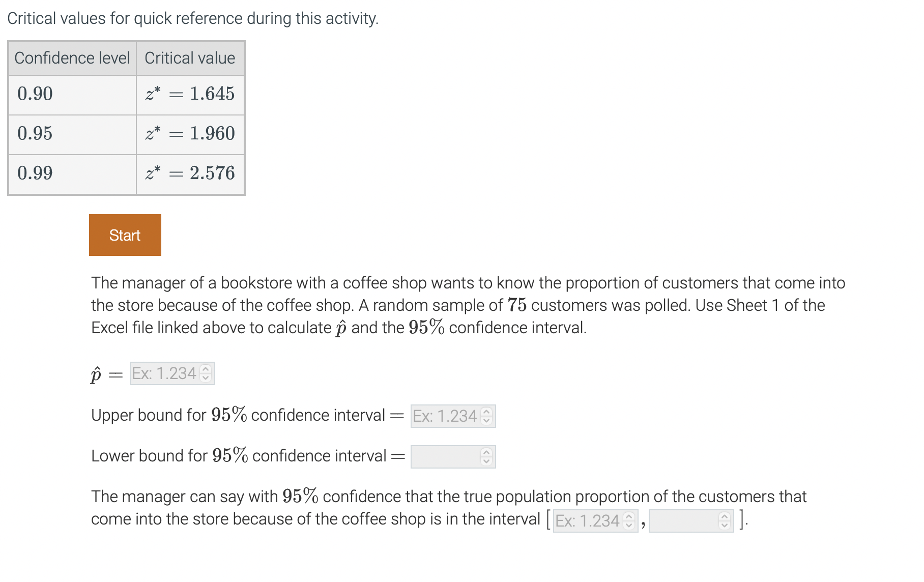Viewport: 924px width, 582px height.
Task: Increment the Upper bound value
Action: click(486, 412)
